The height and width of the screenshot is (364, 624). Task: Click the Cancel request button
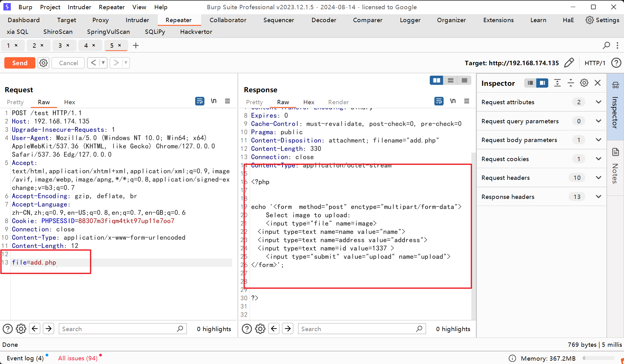click(68, 63)
